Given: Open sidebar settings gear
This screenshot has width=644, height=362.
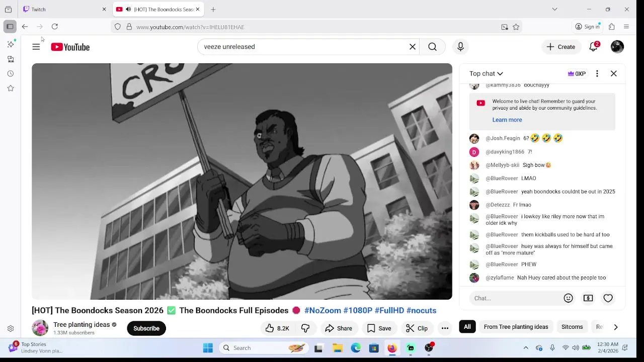Looking at the screenshot, I should 11,329.
